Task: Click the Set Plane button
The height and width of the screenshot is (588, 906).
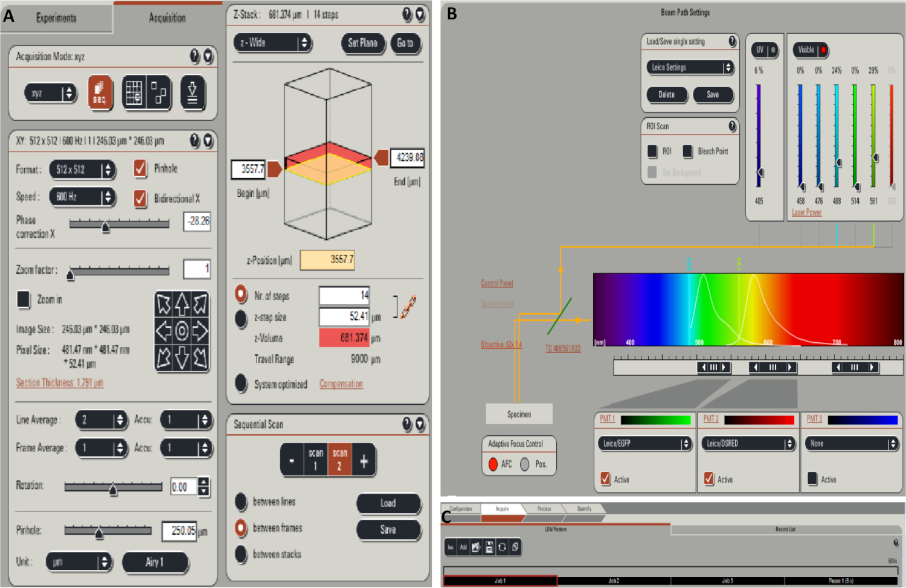Action: click(362, 43)
